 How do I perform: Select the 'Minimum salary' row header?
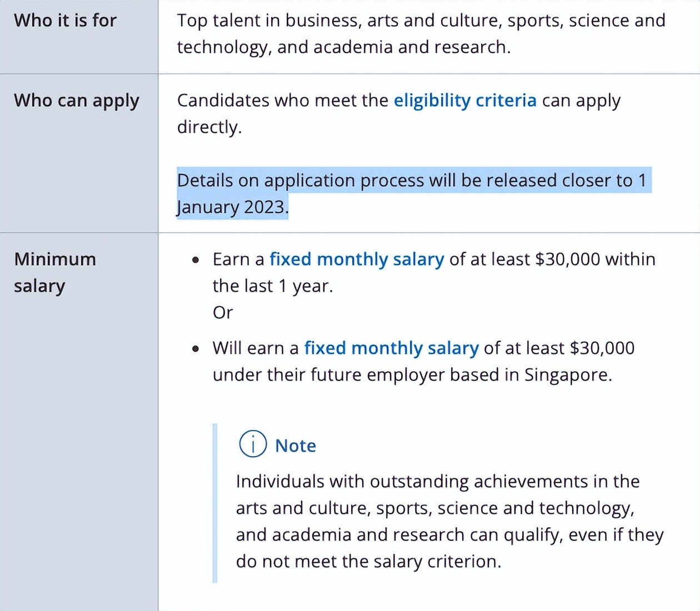(x=55, y=272)
